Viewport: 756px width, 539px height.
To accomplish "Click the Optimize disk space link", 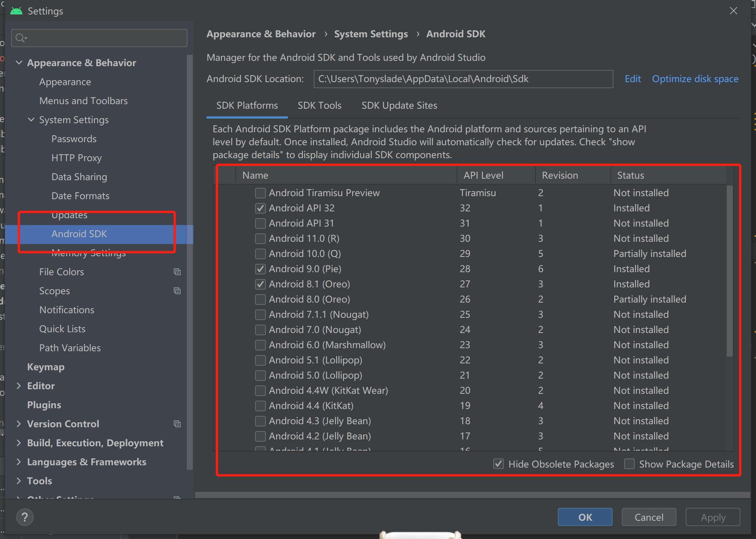I will click(695, 79).
